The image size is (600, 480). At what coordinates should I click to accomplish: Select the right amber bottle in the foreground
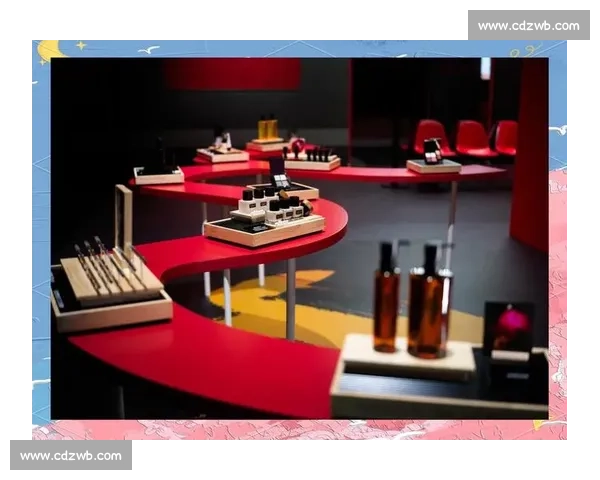(430, 300)
